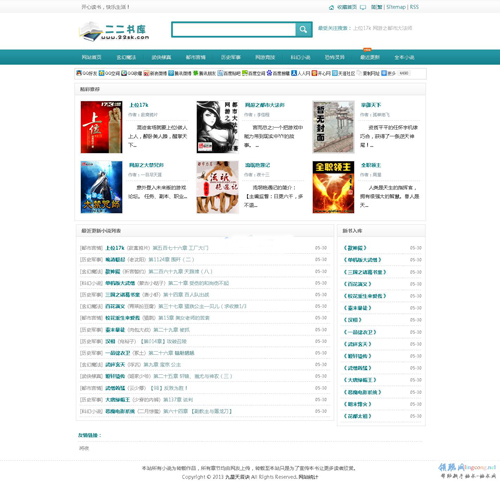Open the Sitemap link
This screenshot has width=500, height=484.
[396, 7]
